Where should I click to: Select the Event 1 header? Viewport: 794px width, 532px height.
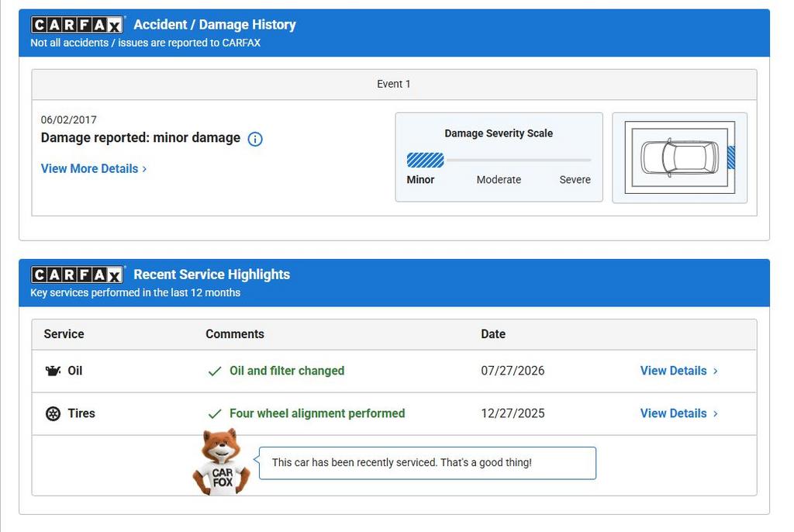coord(394,84)
